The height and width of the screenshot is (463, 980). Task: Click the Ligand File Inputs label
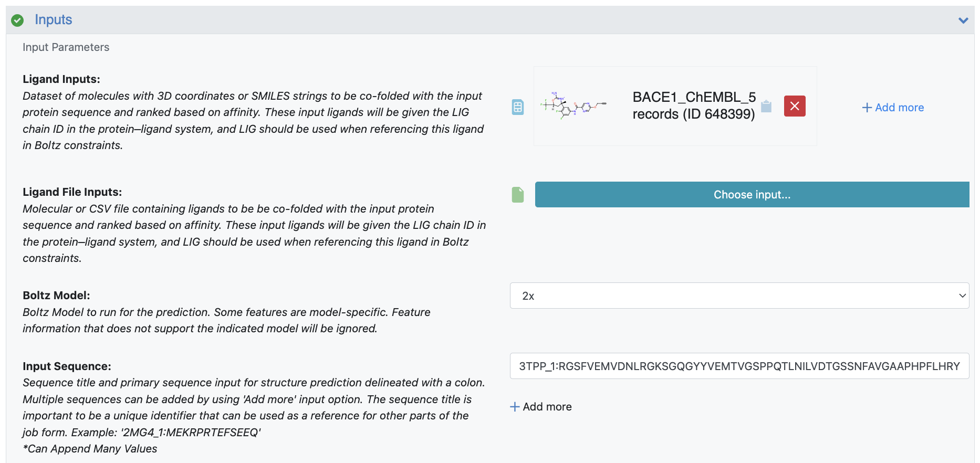(72, 192)
